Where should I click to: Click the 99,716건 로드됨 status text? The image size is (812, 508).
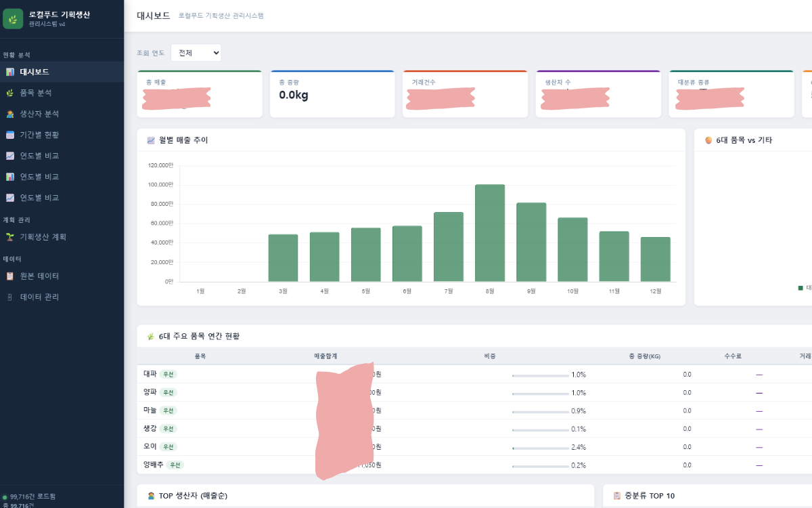tap(32, 497)
